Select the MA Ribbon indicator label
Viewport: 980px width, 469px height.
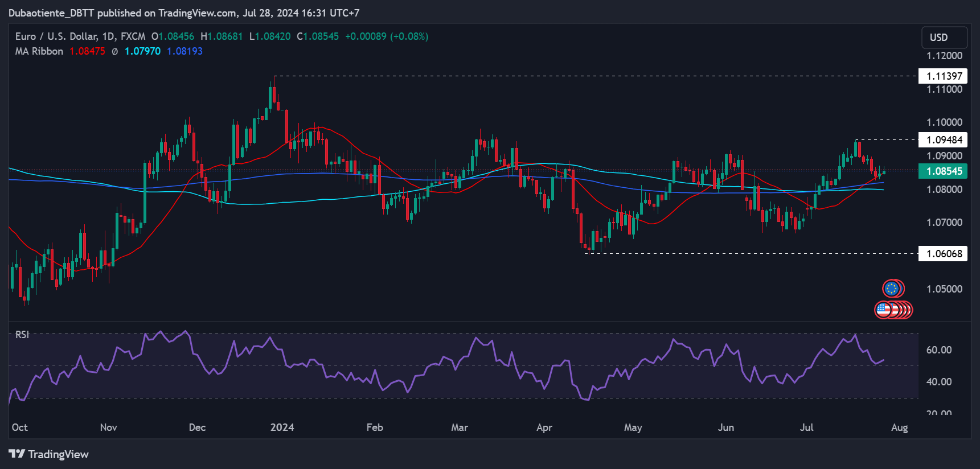click(39, 51)
